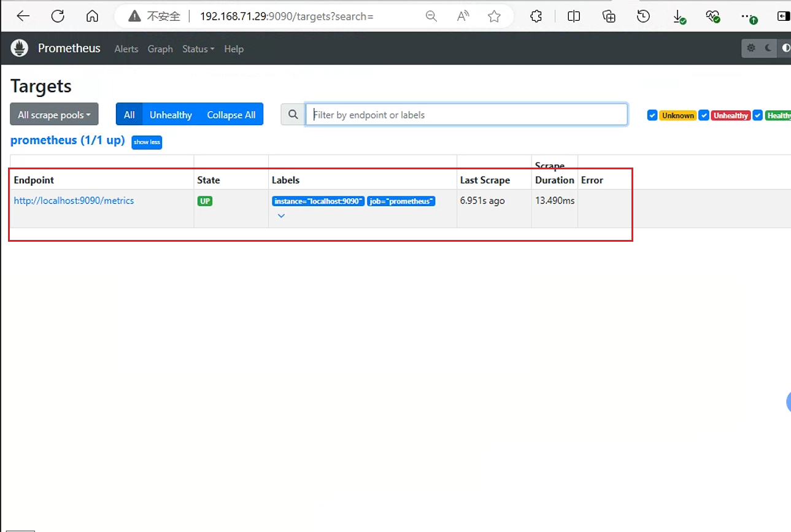791x532 pixels.
Task: Click the job="prometheus" label badge
Action: pyautogui.click(x=401, y=201)
